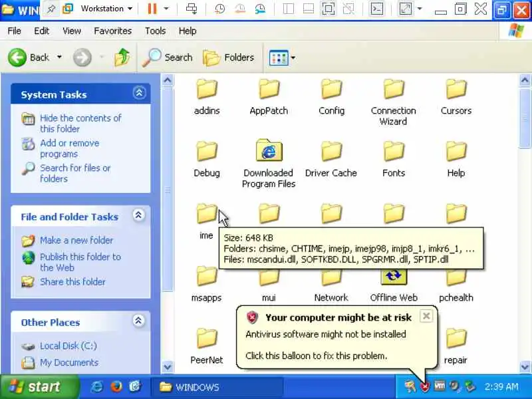
Task: Open the Edit menu
Action: (x=41, y=31)
